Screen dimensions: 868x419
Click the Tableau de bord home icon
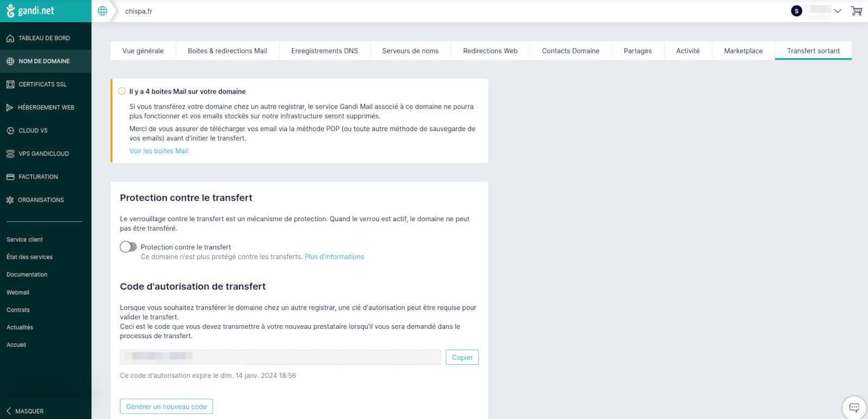(x=10, y=38)
